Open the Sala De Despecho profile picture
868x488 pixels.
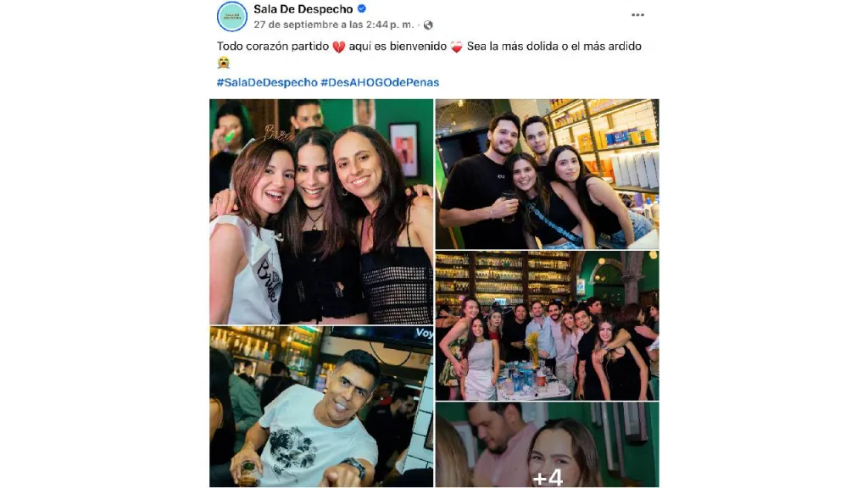point(232,17)
